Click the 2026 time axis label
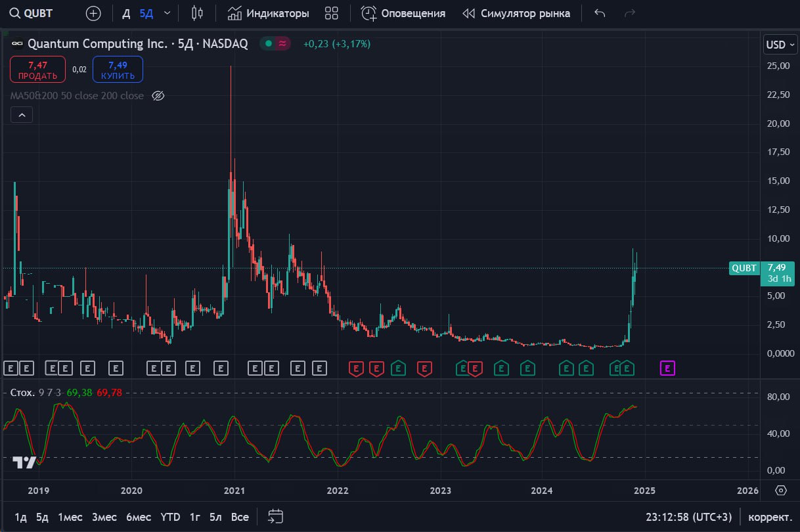This screenshot has height=532, width=800. pos(748,491)
